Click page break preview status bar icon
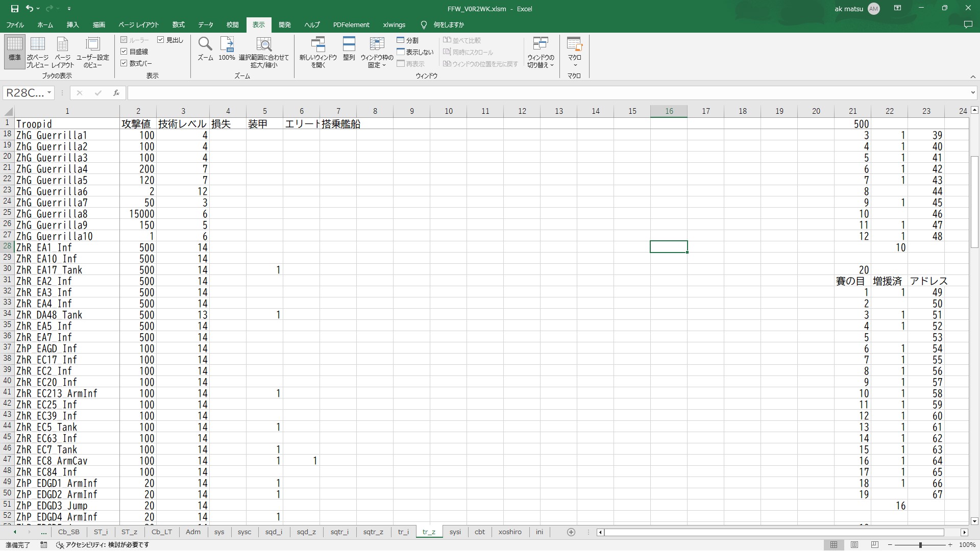The width and height of the screenshot is (980, 551). pos(875,545)
